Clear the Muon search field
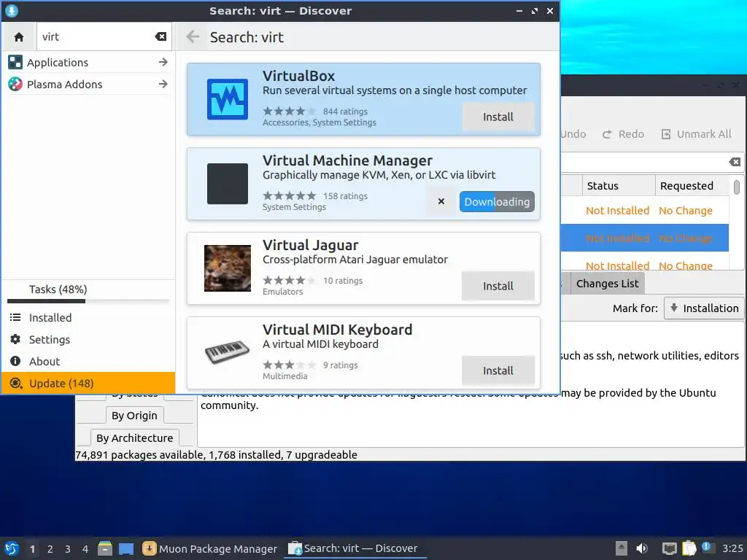 [x=735, y=162]
